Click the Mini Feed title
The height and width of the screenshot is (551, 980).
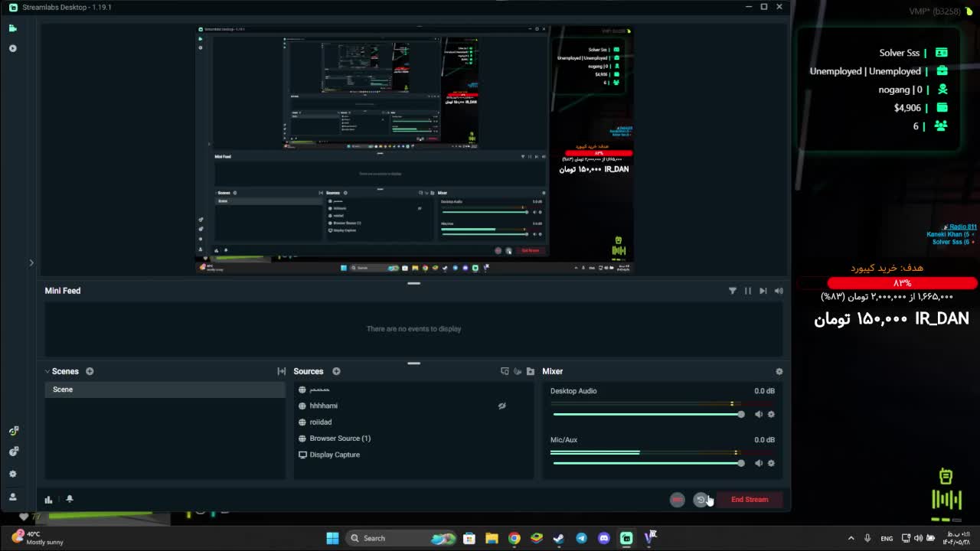tap(63, 291)
